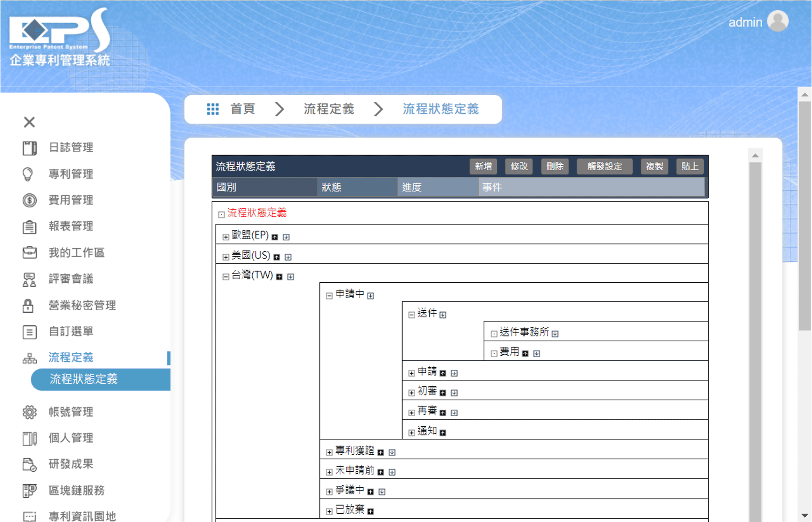Viewport: 812px width, 522px height.
Task: Click the move-up arrow next to 美國(US)
Action: point(277,257)
